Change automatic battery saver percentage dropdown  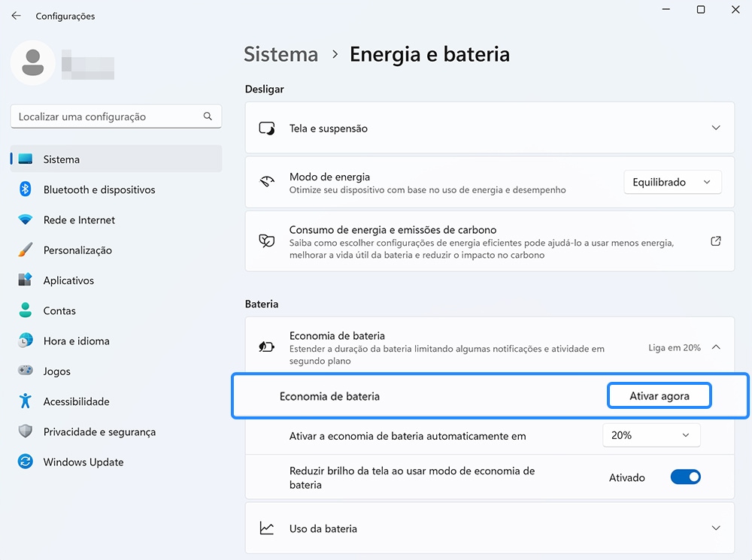tap(651, 434)
